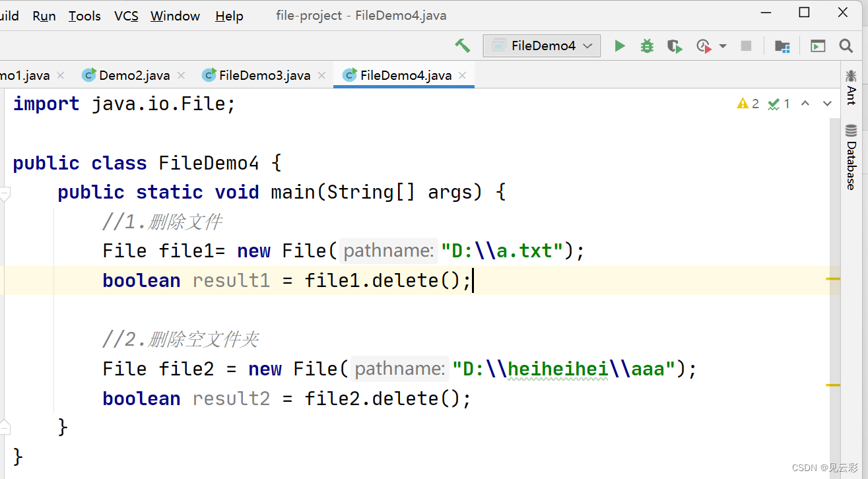The image size is (868, 479).
Task: Click the Stop square button
Action: [x=746, y=46]
